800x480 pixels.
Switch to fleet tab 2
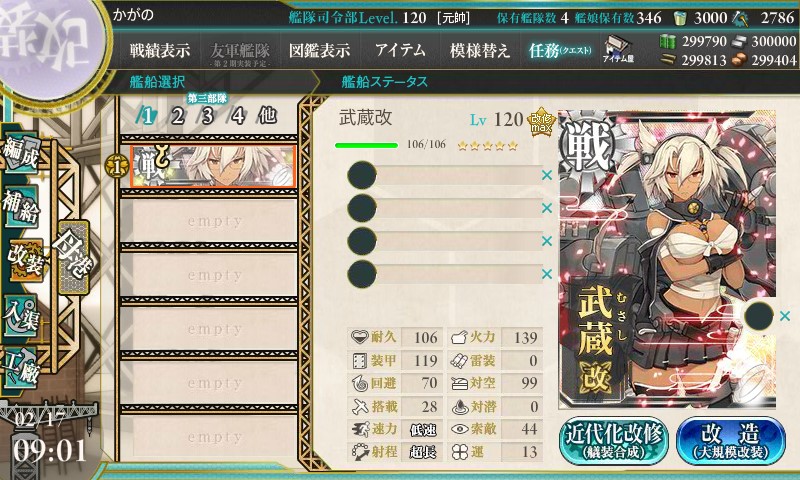click(x=178, y=116)
